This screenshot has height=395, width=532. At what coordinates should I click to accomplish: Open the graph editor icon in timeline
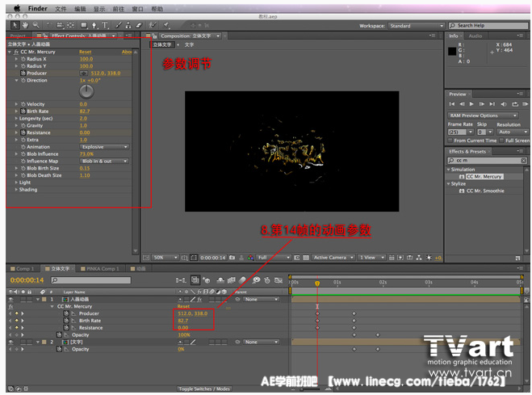(x=279, y=280)
